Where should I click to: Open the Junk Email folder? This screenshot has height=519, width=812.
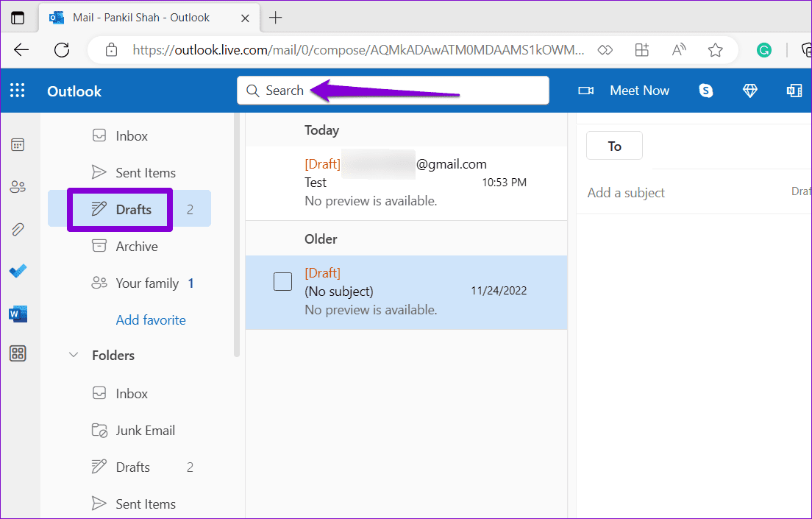point(129,431)
